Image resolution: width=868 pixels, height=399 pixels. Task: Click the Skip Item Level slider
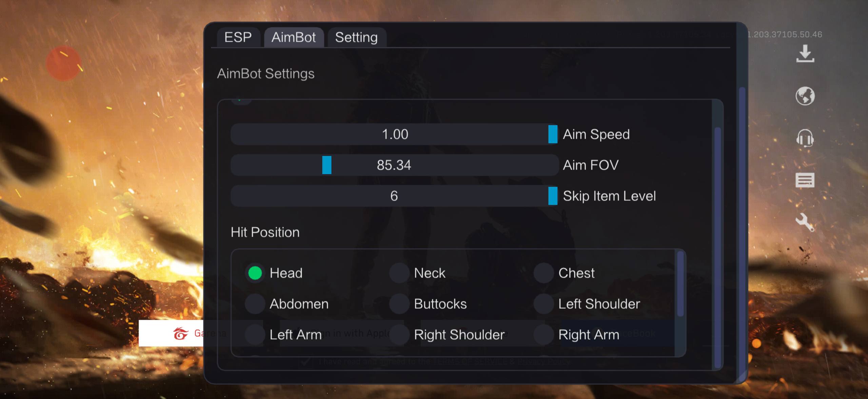pos(394,196)
